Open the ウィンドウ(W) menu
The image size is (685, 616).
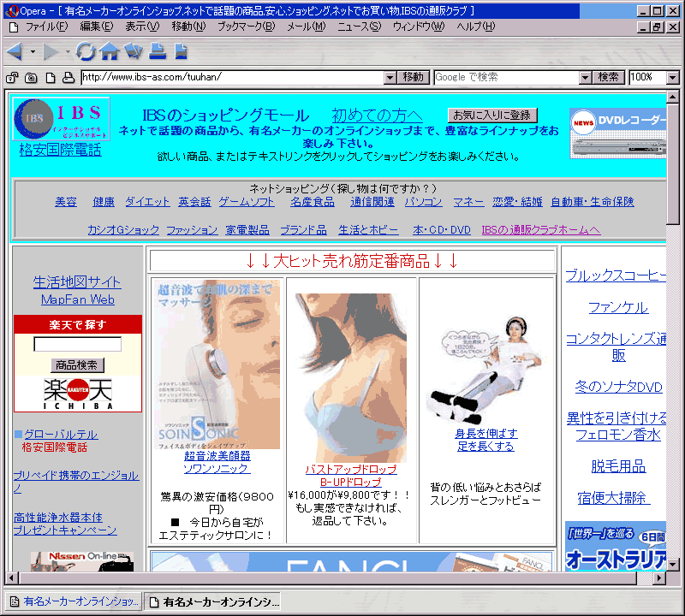pyautogui.click(x=419, y=27)
